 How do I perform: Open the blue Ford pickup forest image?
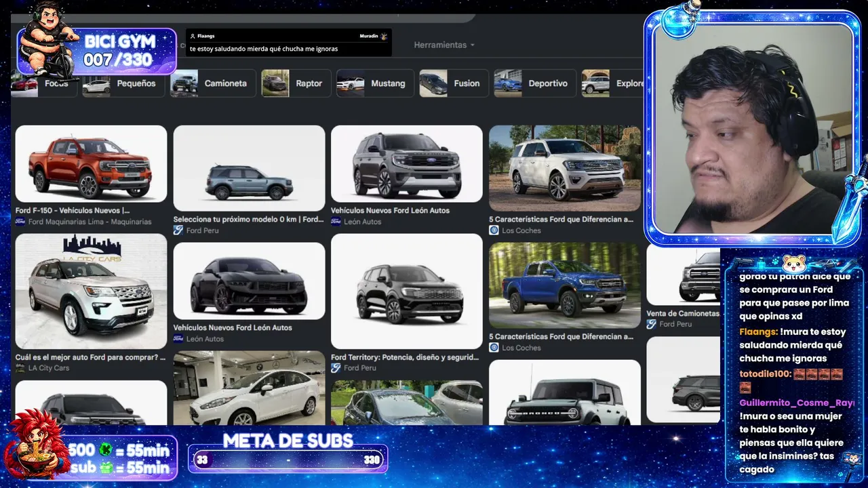[x=565, y=285]
